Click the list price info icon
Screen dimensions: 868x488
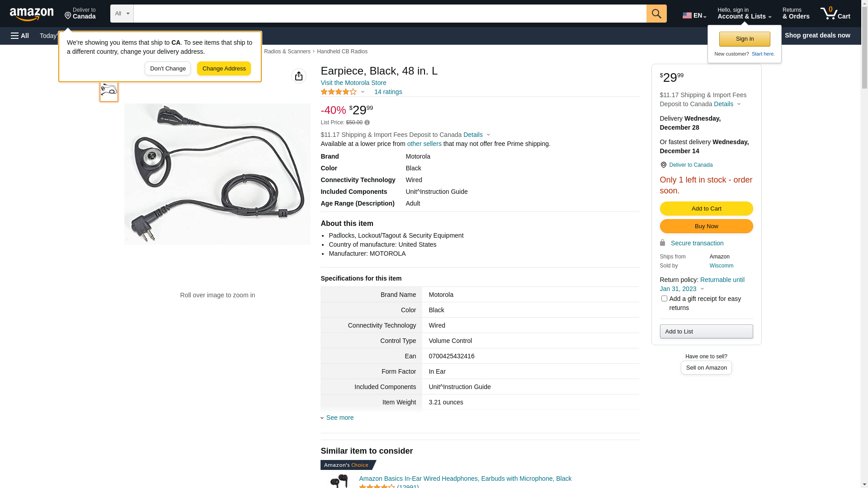367,122
